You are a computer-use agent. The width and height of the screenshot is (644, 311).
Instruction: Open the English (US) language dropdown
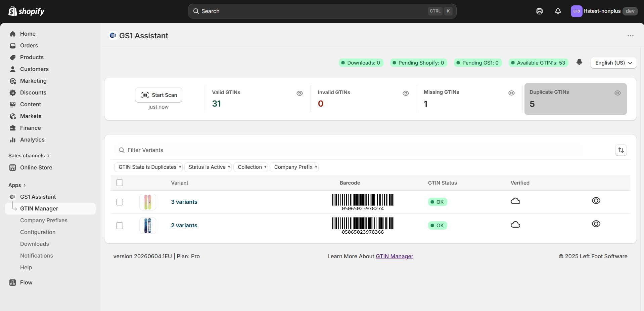coord(613,63)
